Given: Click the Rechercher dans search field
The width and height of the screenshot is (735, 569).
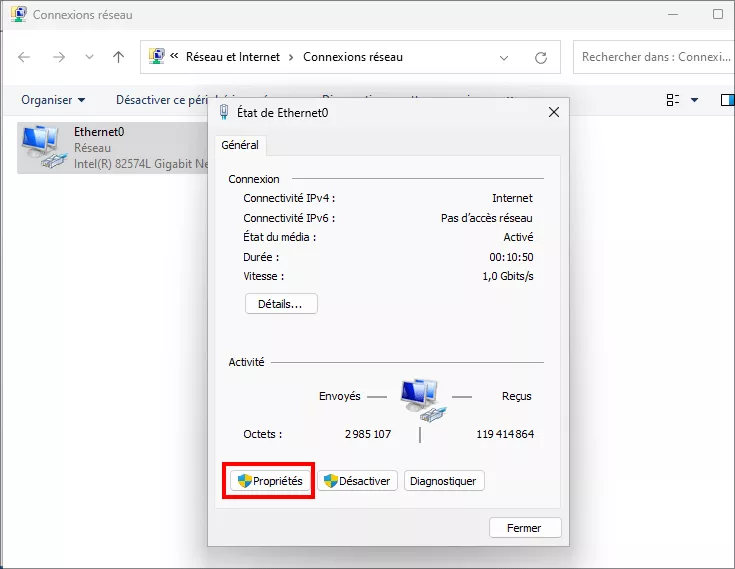Looking at the screenshot, I should [655, 57].
